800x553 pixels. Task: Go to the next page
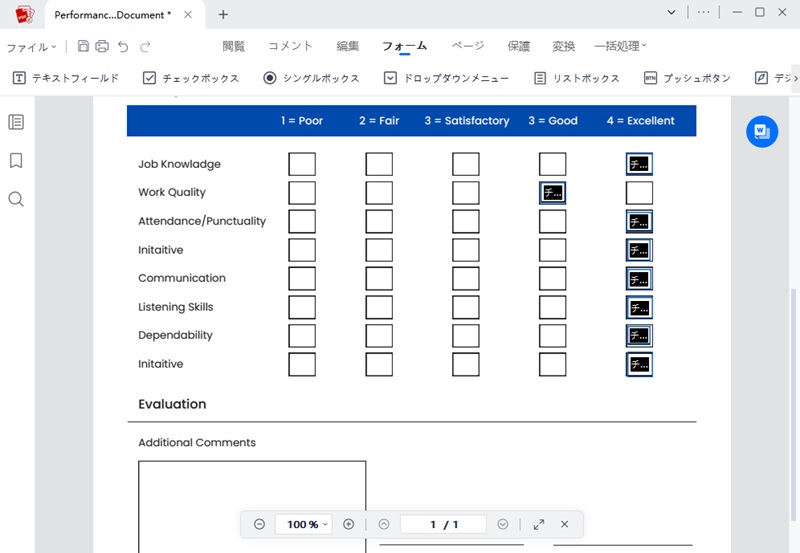[x=503, y=524]
